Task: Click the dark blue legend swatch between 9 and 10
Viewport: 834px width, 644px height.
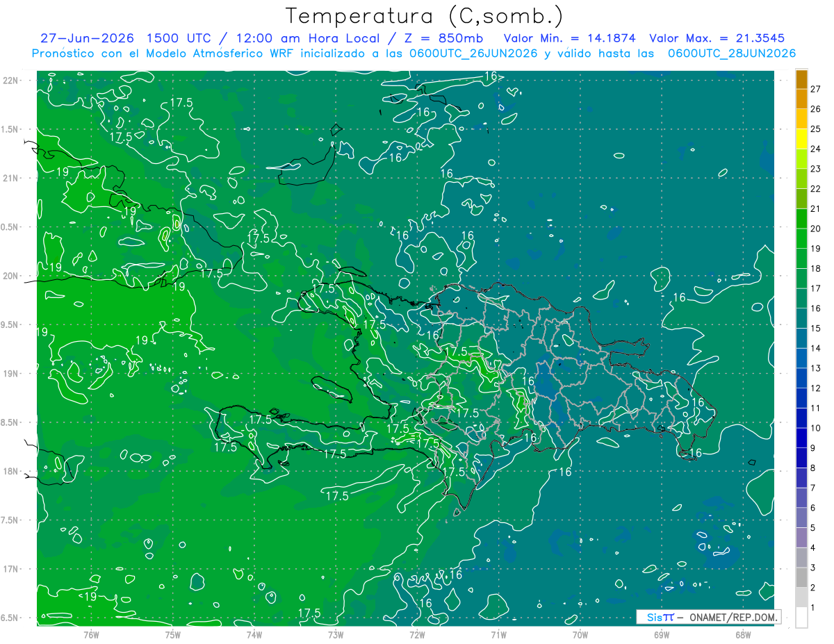Action: pyautogui.click(x=801, y=438)
